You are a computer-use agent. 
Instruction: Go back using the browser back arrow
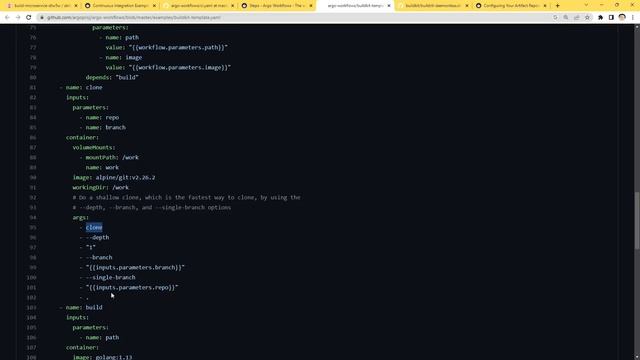pos(7,18)
